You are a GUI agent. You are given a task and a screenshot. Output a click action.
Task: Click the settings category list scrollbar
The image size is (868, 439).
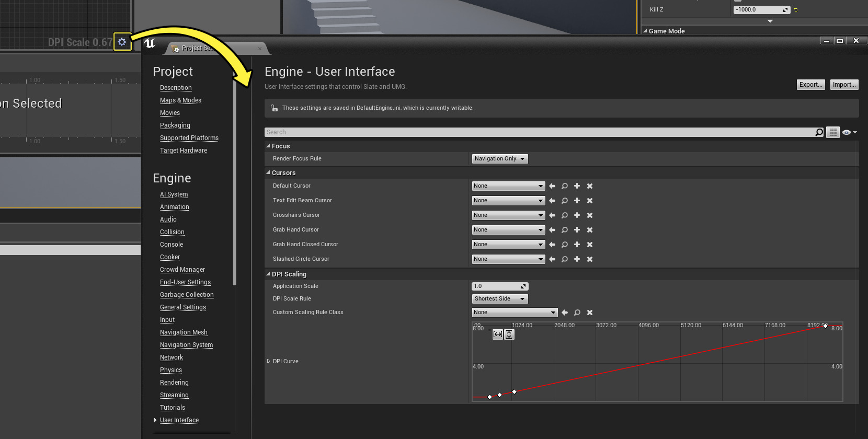tap(235, 178)
